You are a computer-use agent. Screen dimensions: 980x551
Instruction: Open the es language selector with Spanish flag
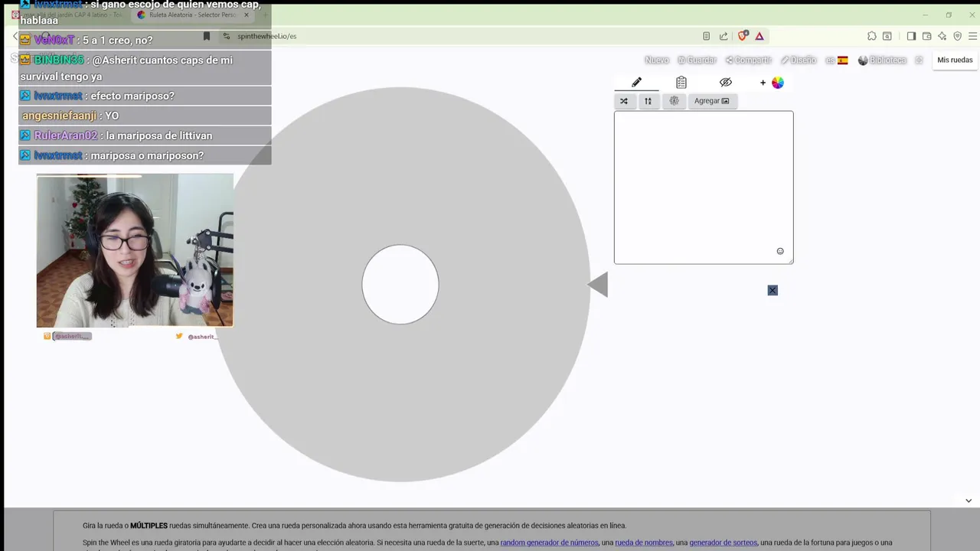pos(837,60)
